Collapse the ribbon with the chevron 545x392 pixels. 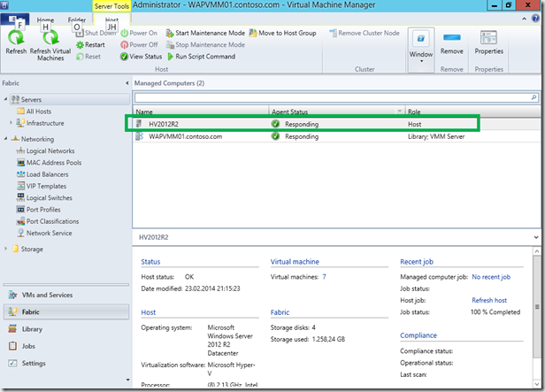click(524, 19)
